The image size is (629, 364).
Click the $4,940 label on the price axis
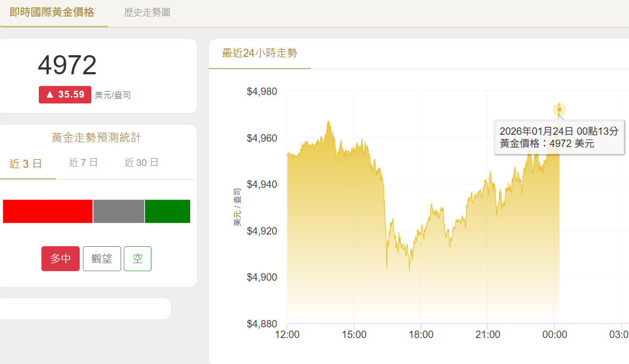262,185
